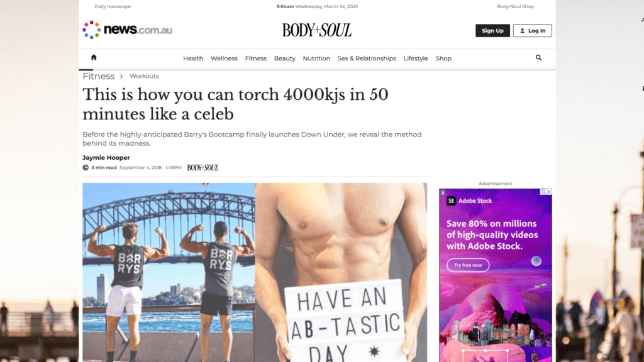Click the small Body+Soul byline logo

click(203, 167)
